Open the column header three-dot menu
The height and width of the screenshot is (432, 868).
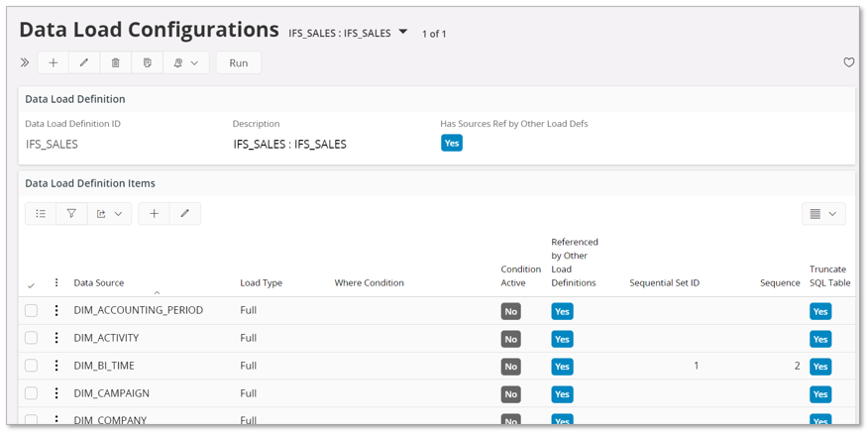[x=56, y=283]
